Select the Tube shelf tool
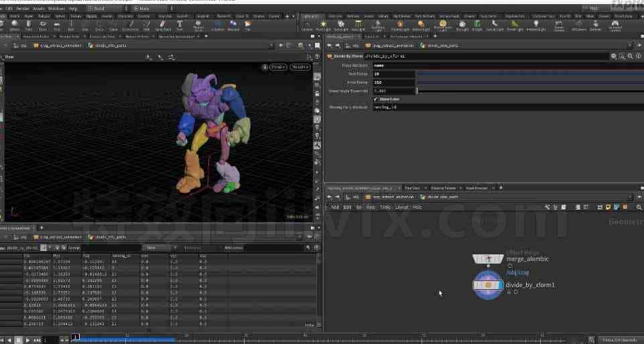 point(29,25)
